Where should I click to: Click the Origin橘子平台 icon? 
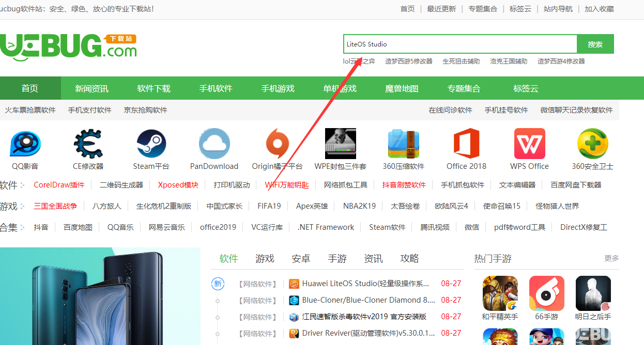277,144
